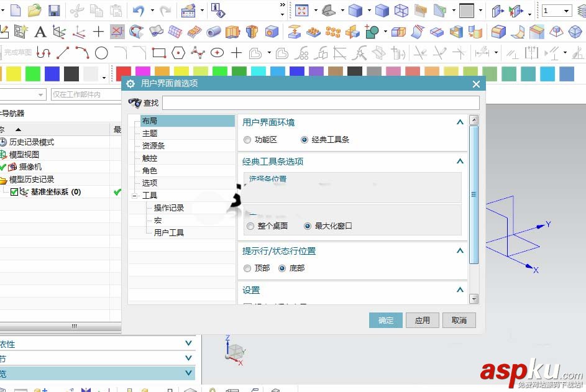Collapse the 工具 tree node
This screenshot has width=586, height=392.
coord(134,195)
